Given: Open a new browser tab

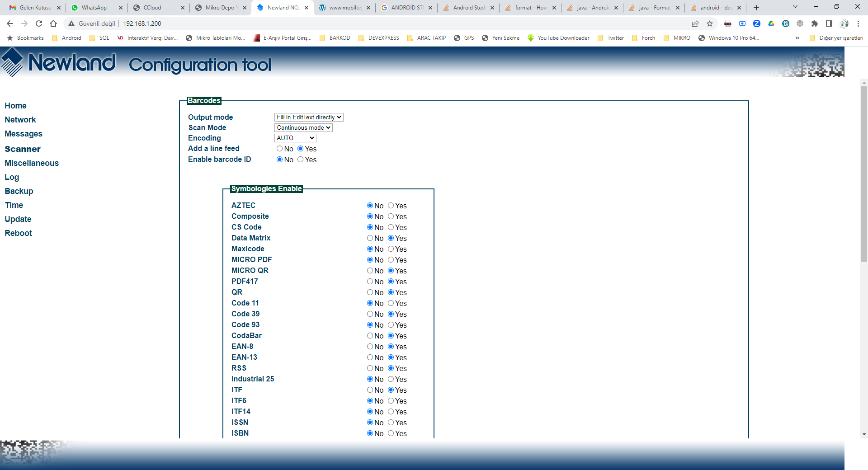Looking at the screenshot, I should click(756, 8).
